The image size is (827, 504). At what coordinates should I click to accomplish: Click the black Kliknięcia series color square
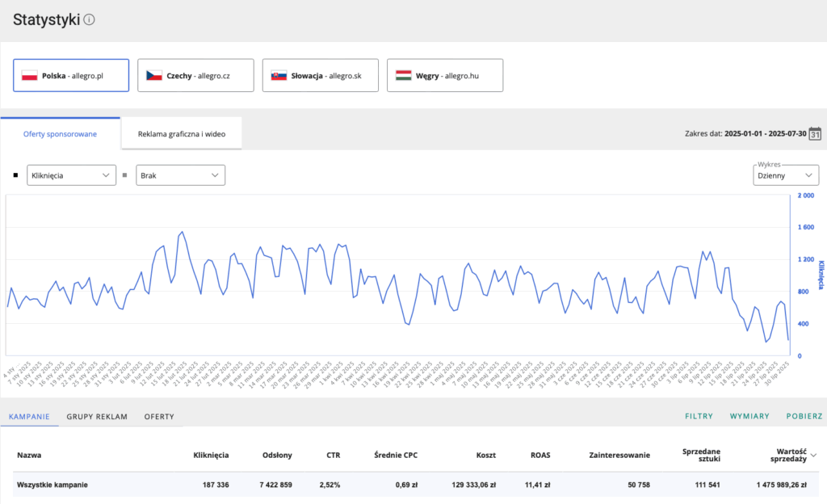coord(15,174)
